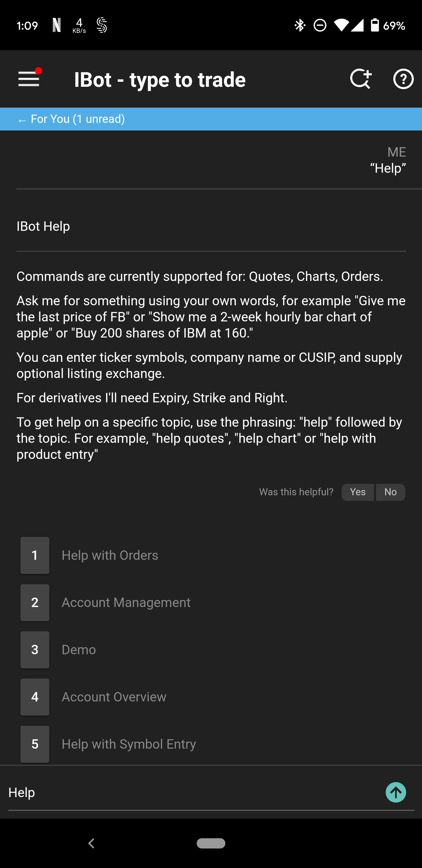This screenshot has height=868, width=422.
Task: Tap the IBot Help heading
Action: pos(43,226)
